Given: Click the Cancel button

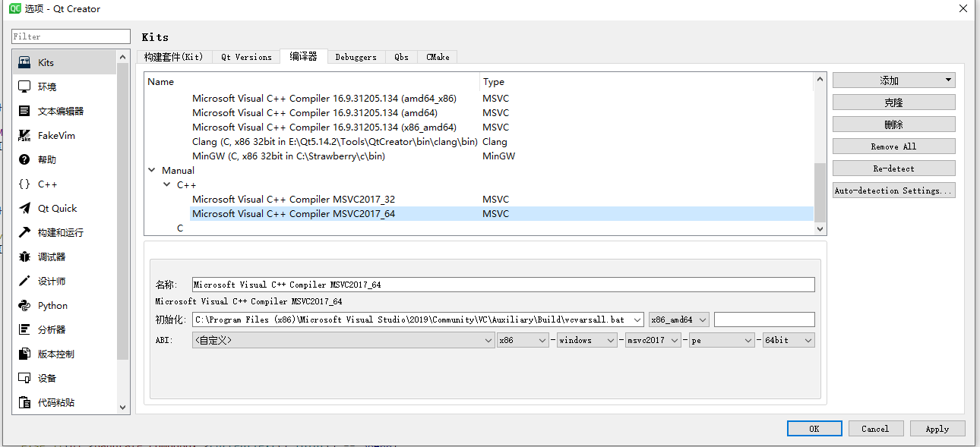Looking at the screenshot, I should point(876,429).
